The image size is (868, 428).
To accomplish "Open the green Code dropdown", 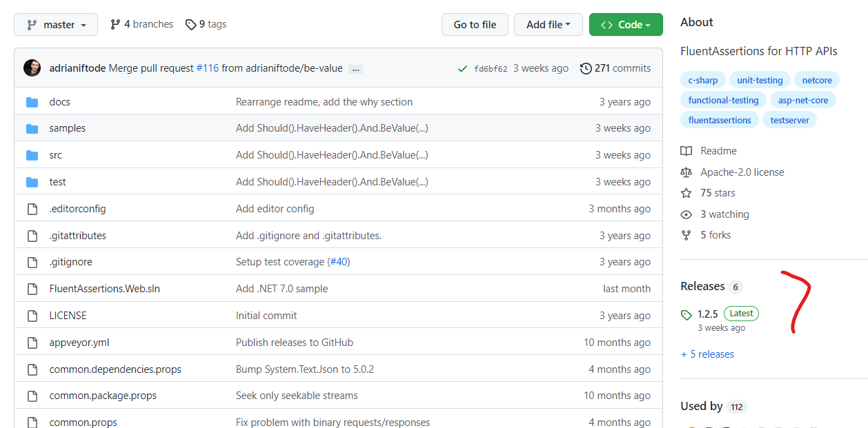I will click(x=626, y=24).
